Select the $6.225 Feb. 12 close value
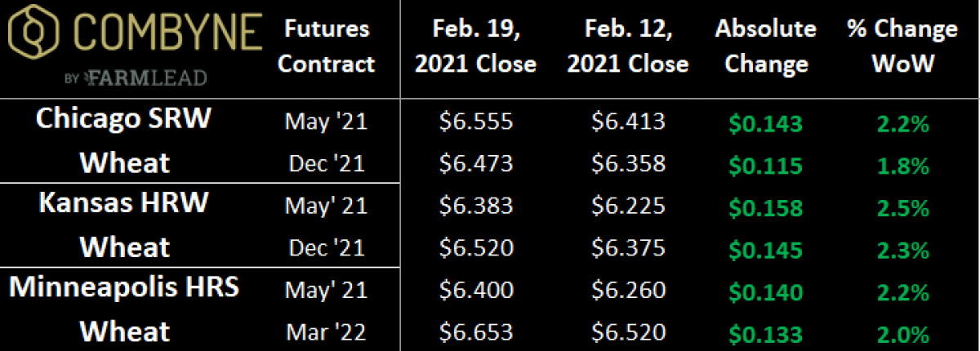 click(627, 207)
